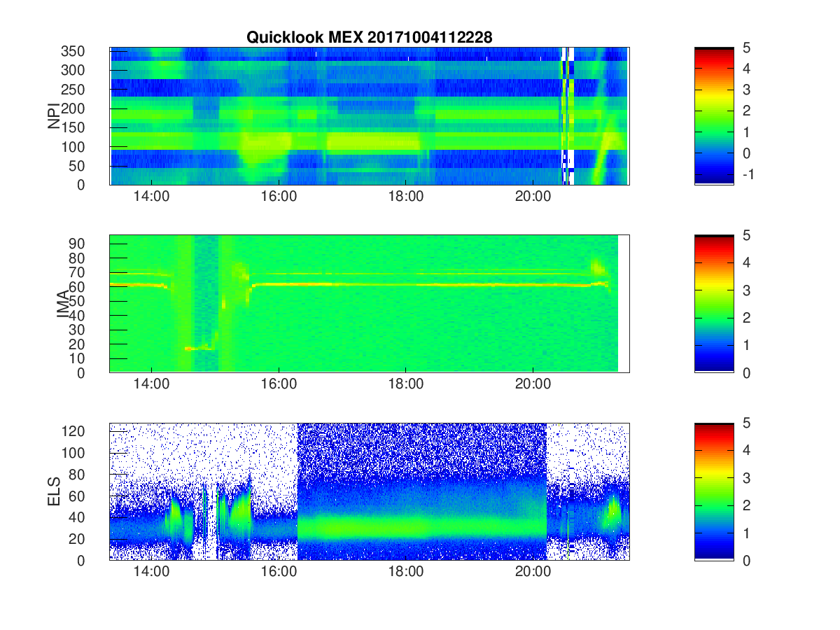Click the 4 label on ELS colorbar
Screen dimensions: 840x630
pos(746,450)
